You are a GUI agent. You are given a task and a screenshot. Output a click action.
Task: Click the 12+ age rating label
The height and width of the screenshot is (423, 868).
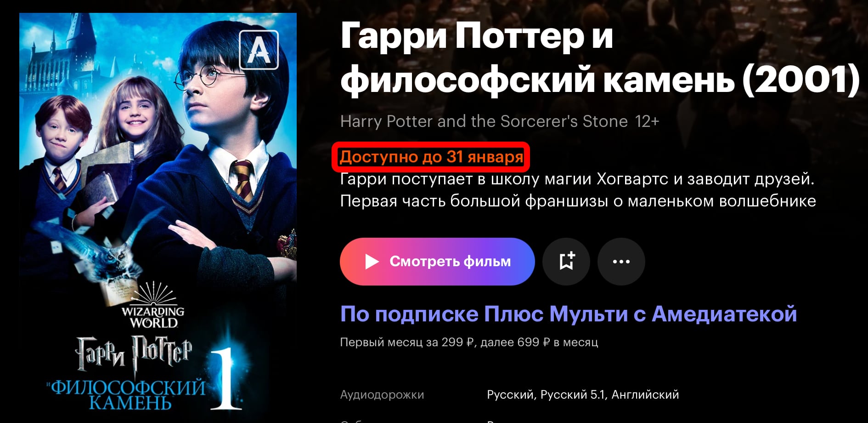(647, 121)
